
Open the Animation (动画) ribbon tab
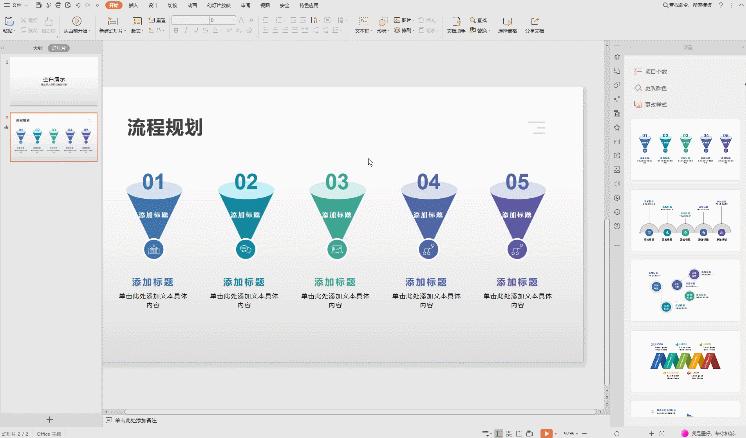(x=192, y=5)
